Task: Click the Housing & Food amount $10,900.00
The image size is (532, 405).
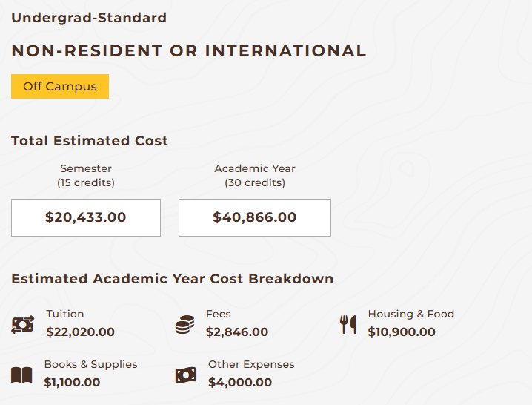Action: (402, 332)
